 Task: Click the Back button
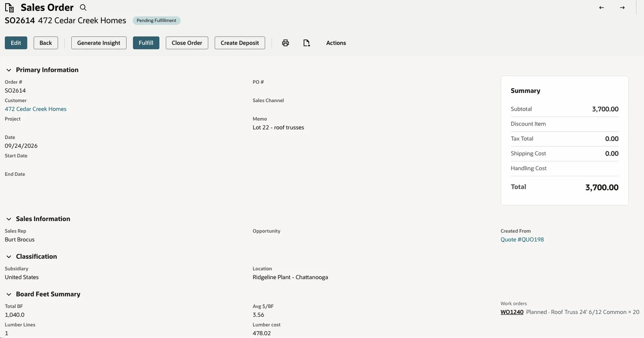45,43
